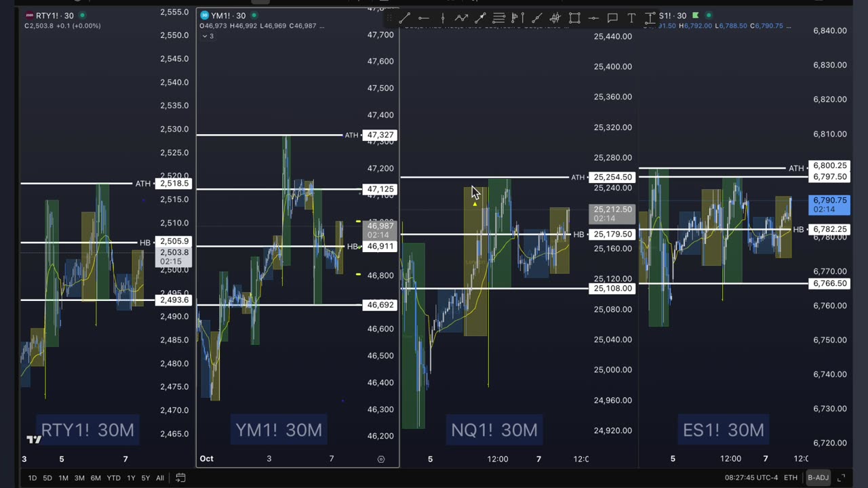
Task: Toggle fullscreen chart mode icon
Action: (842, 478)
